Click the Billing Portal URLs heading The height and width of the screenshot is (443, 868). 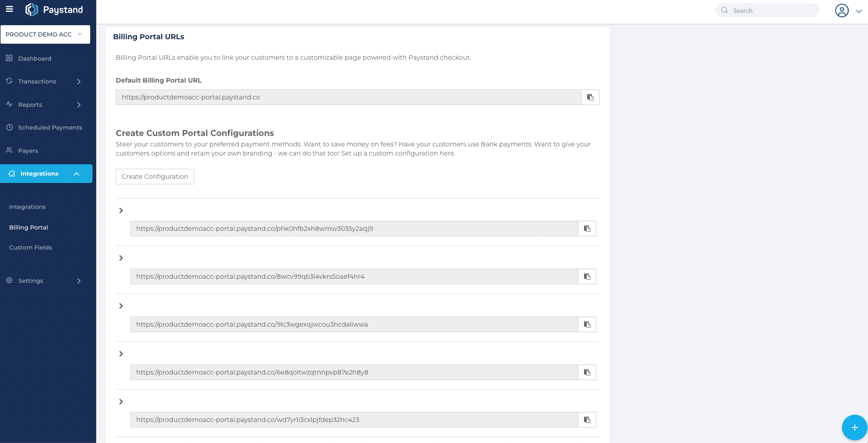149,36
